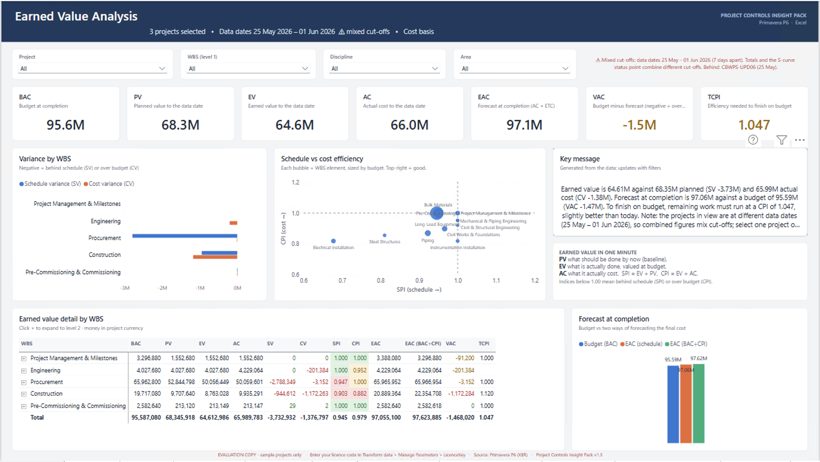Click the Construction CV cell -1,172,263

(315, 393)
